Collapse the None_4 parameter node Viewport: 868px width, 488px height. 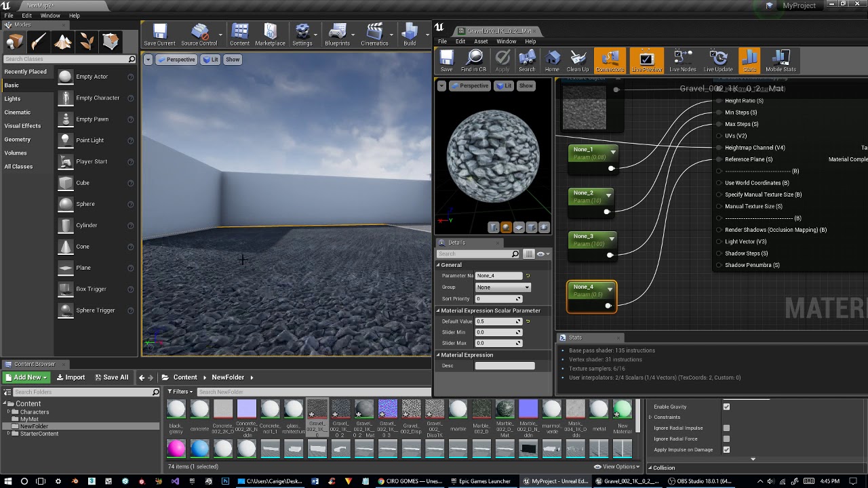pyautogui.click(x=610, y=289)
